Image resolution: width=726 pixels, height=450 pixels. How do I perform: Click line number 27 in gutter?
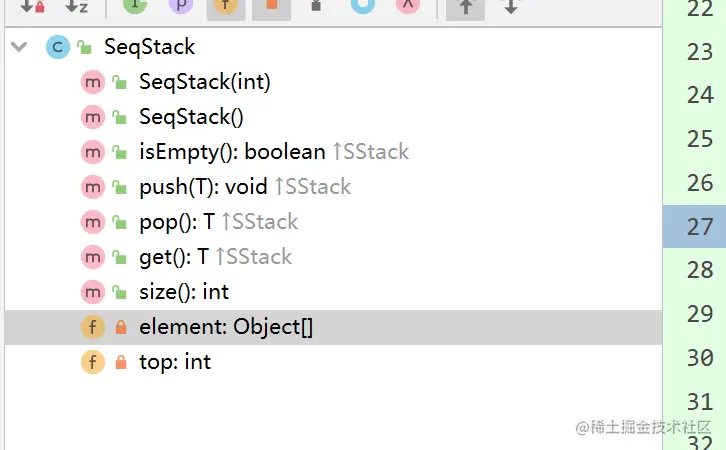(699, 226)
